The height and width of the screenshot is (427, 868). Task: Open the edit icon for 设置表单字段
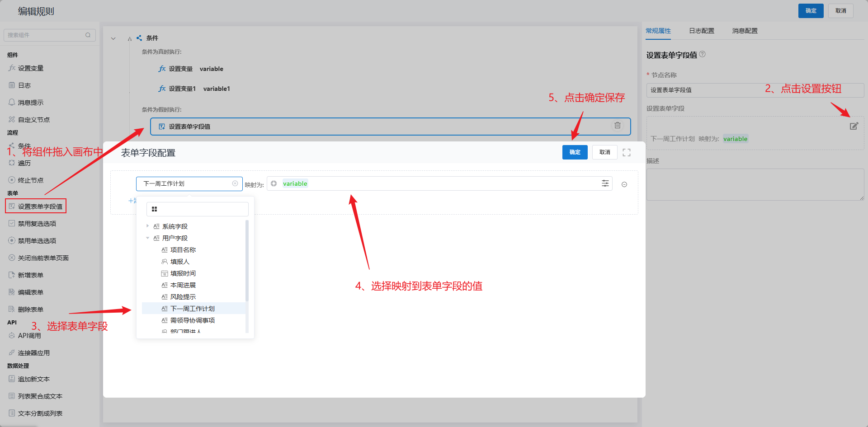point(854,126)
